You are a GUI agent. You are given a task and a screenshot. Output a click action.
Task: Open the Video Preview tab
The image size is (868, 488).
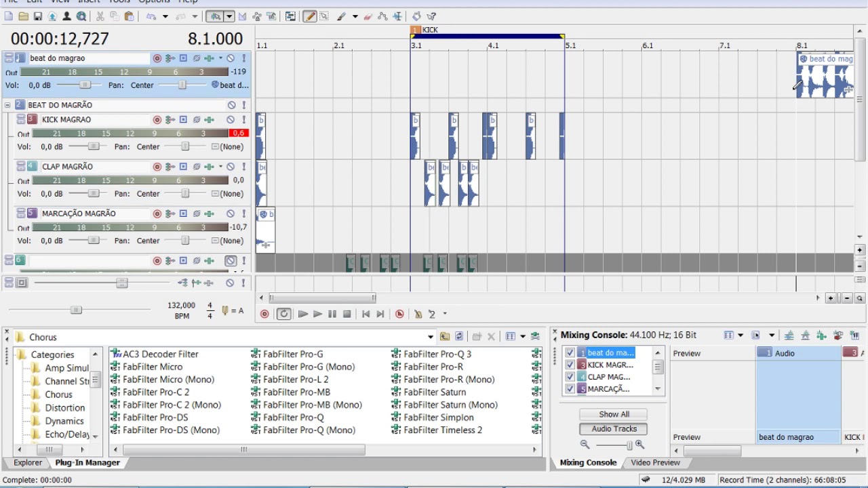tap(655, 463)
